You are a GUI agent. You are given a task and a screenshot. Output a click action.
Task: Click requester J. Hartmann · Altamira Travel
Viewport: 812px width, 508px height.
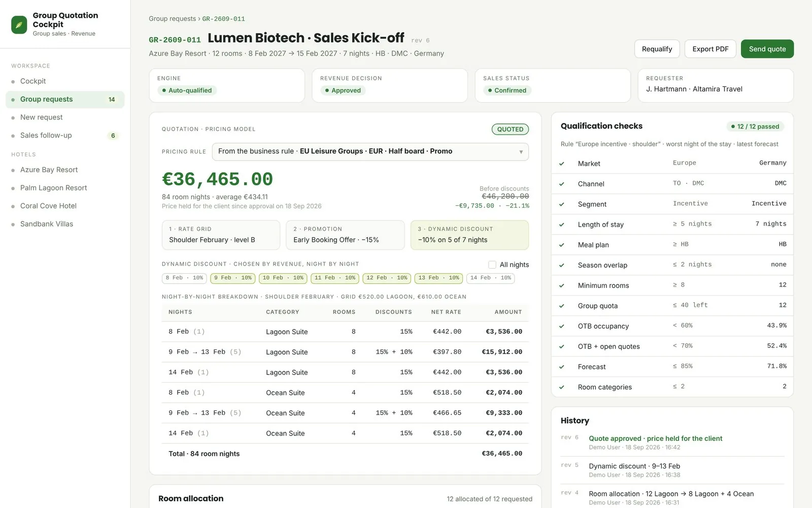point(694,89)
